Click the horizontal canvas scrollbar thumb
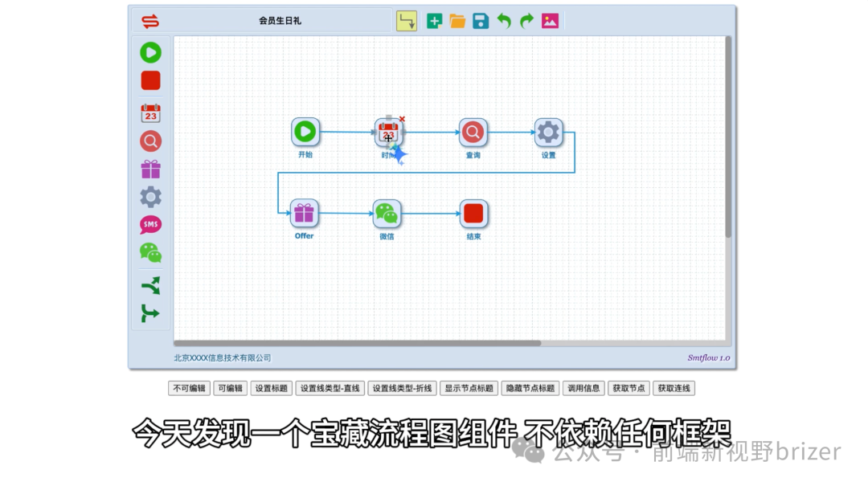Screen dimensions: 868x486 (357, 343)
